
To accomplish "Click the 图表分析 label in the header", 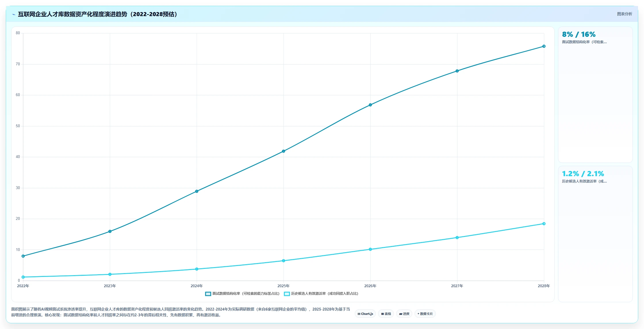I will 624,14.
